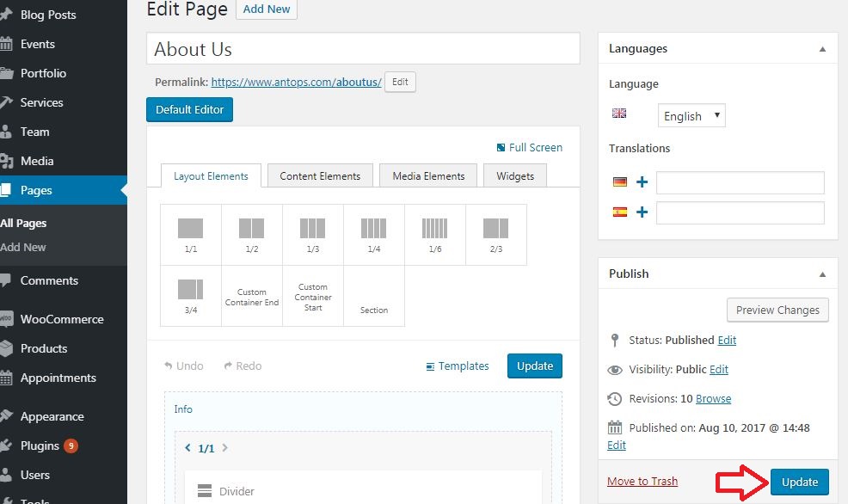Open the English language dropdown
Viewport: 848px width, 504px height.
point(691,116)
